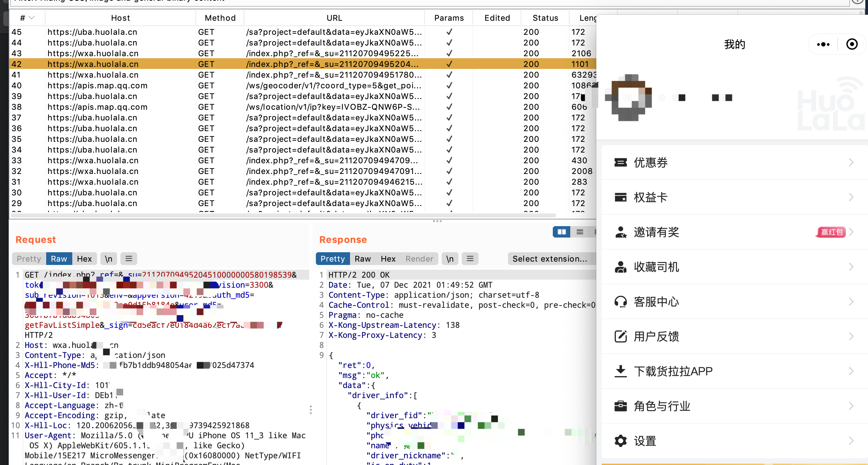Sort history by the # column arrow
868x465 pixels.
click(x=32, y=18)
